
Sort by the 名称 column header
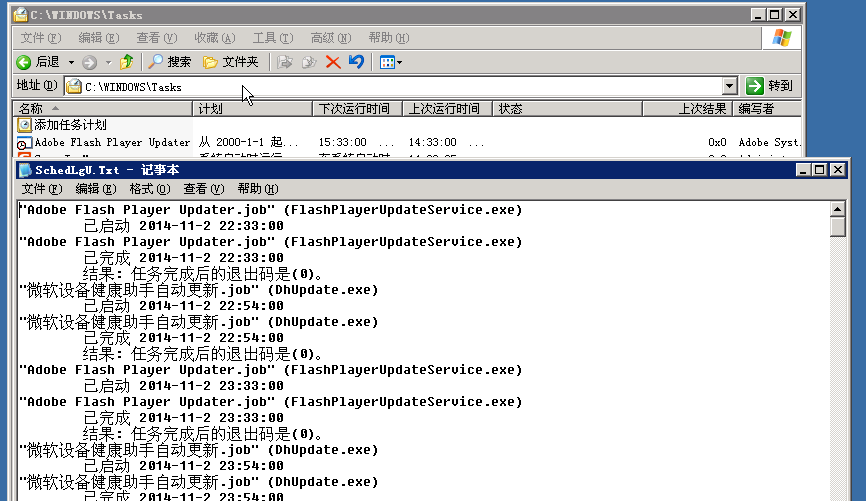coord(103,109)
